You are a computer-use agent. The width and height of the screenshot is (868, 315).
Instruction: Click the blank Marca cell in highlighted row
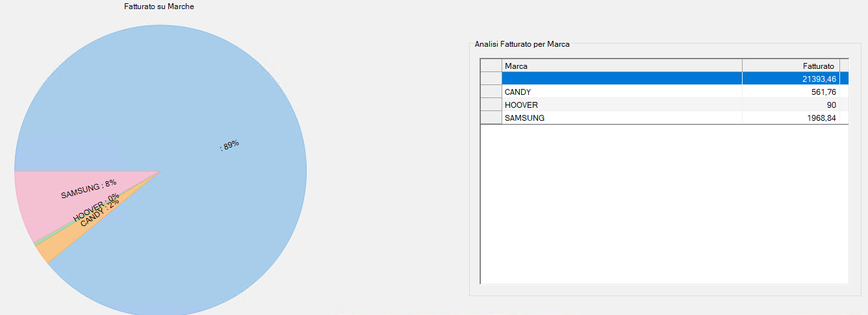pyautogui.click(x=621, y=79)
